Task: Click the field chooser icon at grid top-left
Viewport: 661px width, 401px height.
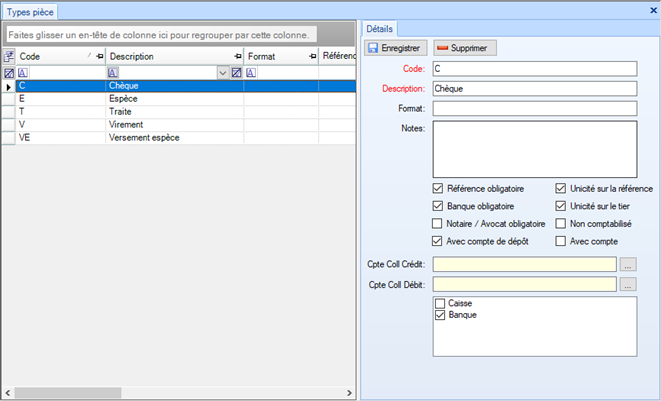Action: pos(9,57)
